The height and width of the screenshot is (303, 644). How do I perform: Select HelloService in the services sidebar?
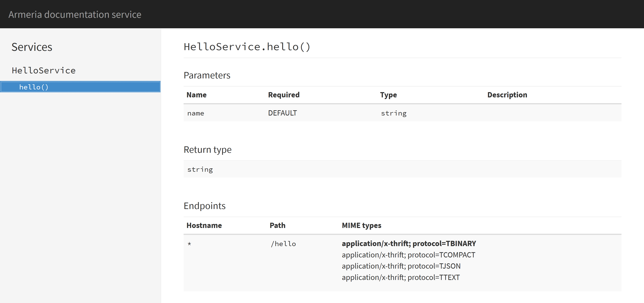coord(43,71)
